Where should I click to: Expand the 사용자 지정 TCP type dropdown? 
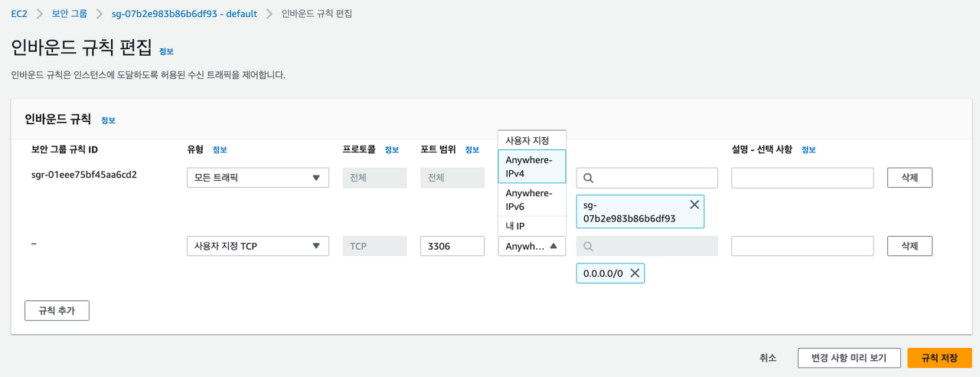[x=258, y=246]
